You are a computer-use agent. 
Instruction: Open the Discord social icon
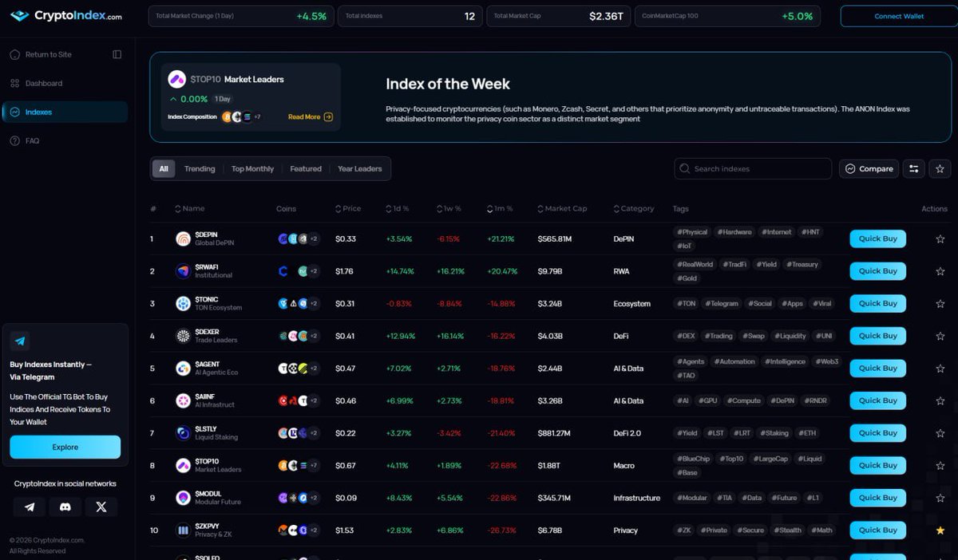click(65, 507)
